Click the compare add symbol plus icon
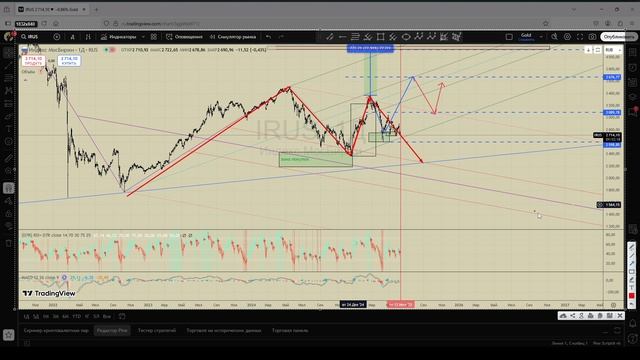 click(x=57, y=37)
